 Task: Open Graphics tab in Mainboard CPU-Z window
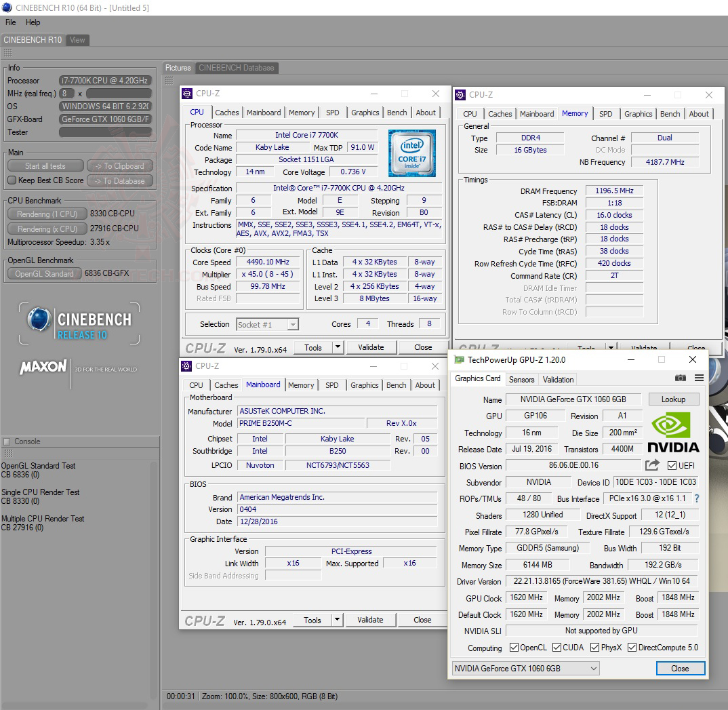click(x=365, y=385)
